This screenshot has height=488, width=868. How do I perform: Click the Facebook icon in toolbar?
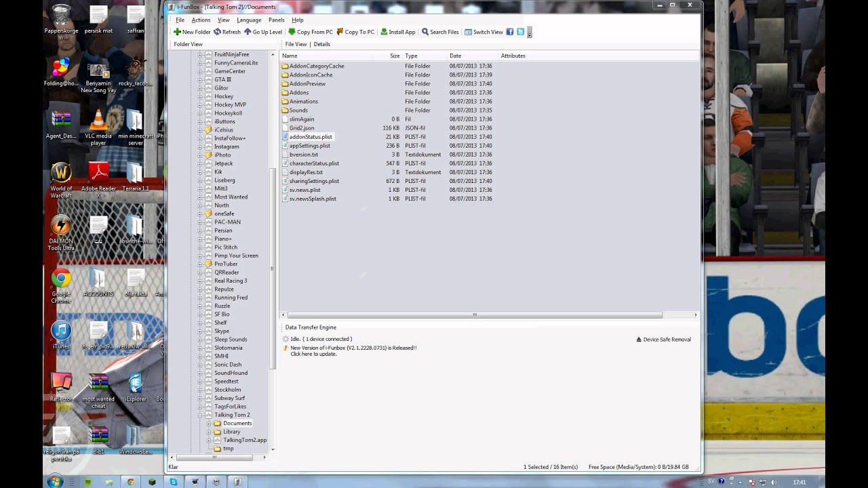tap(510, 32)
